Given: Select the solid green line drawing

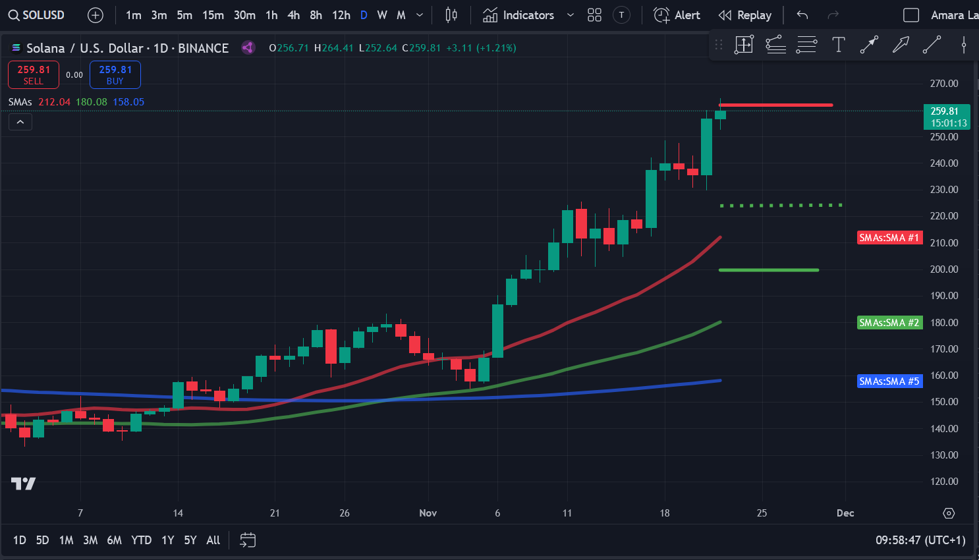Looking at the screenshot, I should [x=769, y=270].
